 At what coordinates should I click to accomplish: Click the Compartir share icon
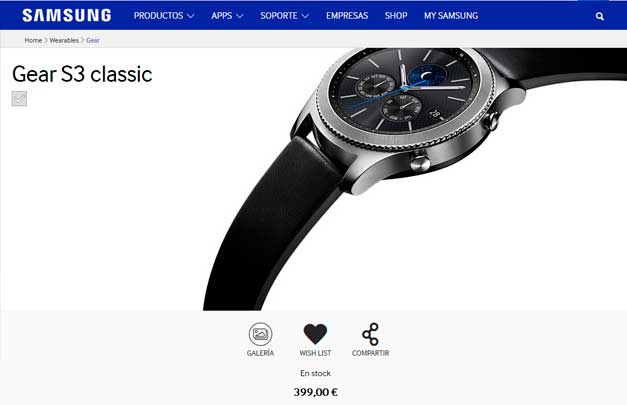pyautogui.click(x=370, y=334)
